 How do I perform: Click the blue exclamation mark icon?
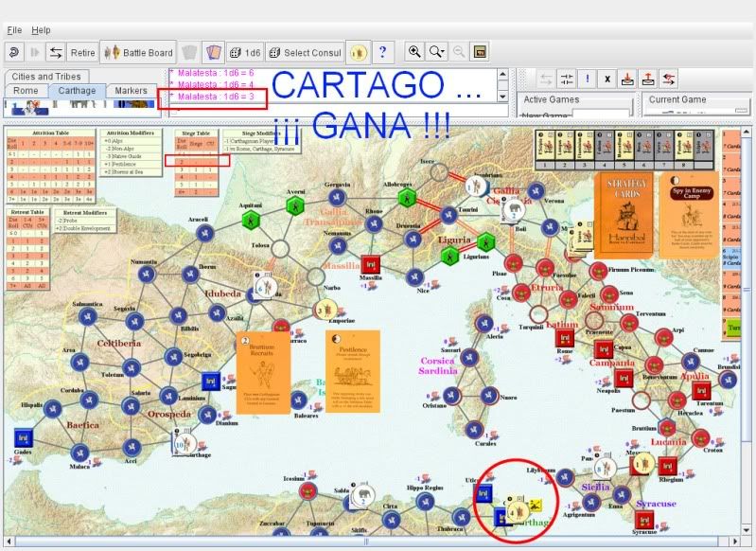(588, 80)
